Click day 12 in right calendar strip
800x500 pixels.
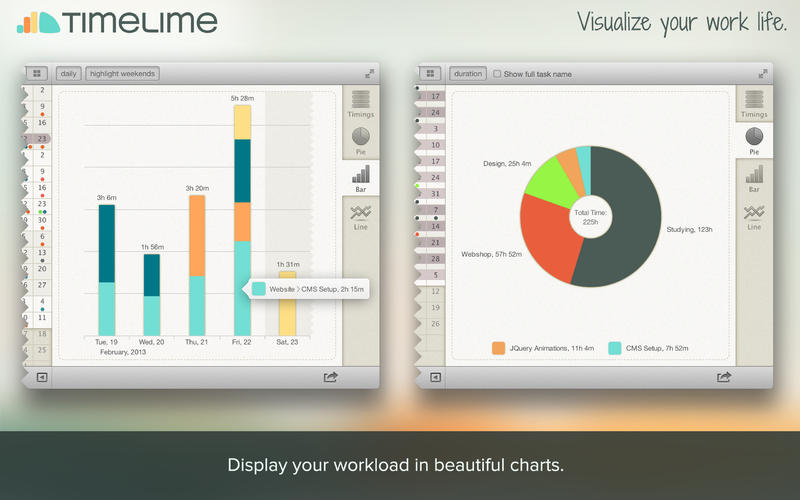click(435, 291)
